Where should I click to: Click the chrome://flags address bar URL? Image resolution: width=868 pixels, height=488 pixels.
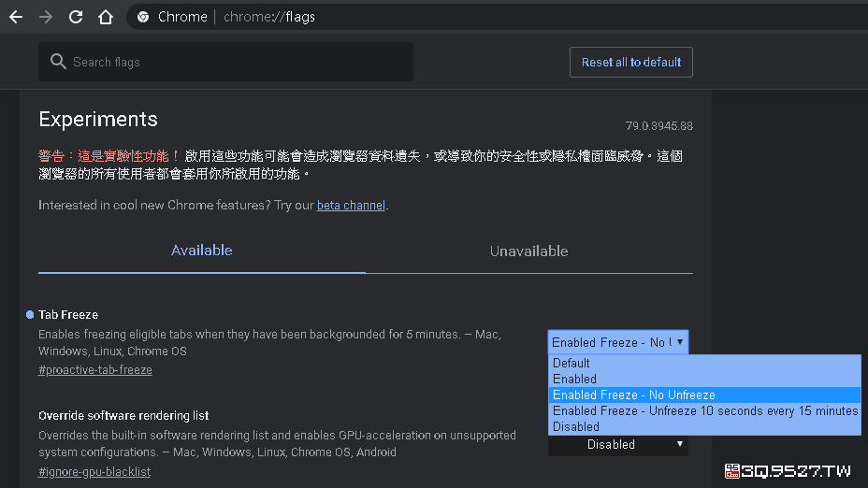pos(269,17)
